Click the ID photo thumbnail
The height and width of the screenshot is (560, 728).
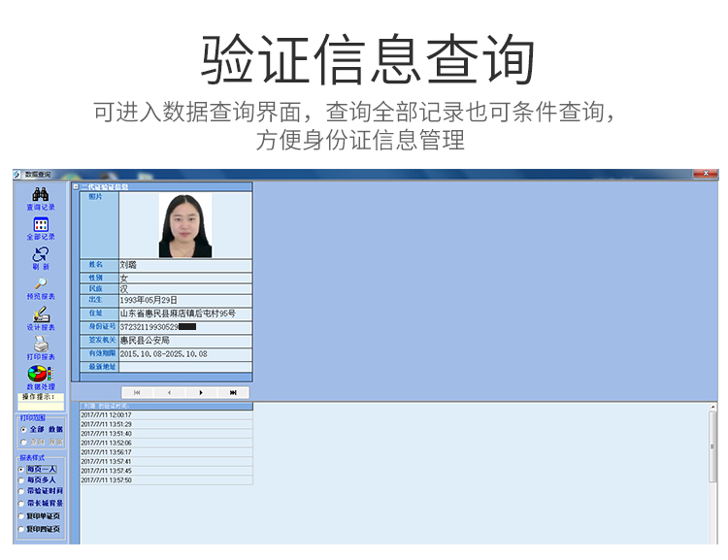pyautogui.click(x=184, y=225)
